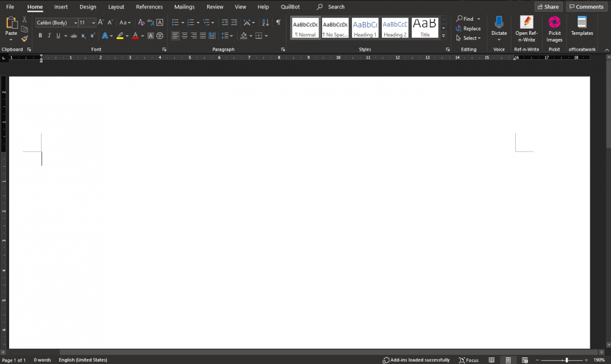This screenshot has height=364, width=611.
Task: Switch to the Insert ribbon tab
Action: [x=61, y=7]
